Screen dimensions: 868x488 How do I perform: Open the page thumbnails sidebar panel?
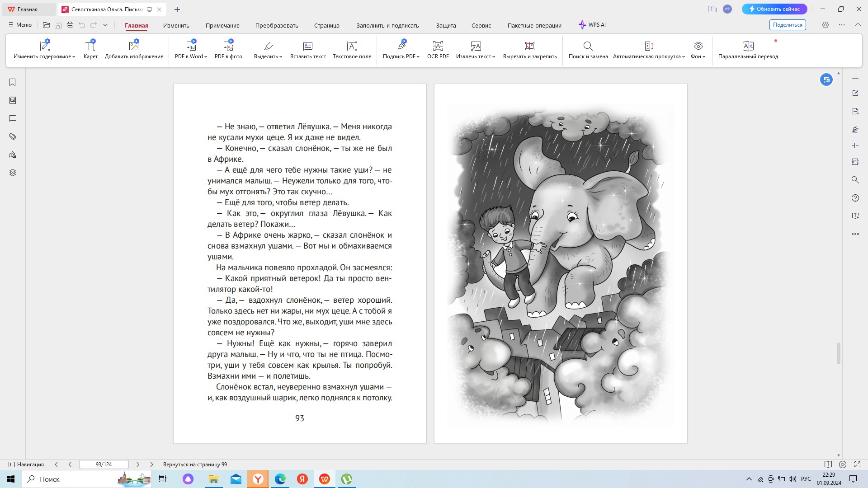pyautogui.click(x=13, y=100)
